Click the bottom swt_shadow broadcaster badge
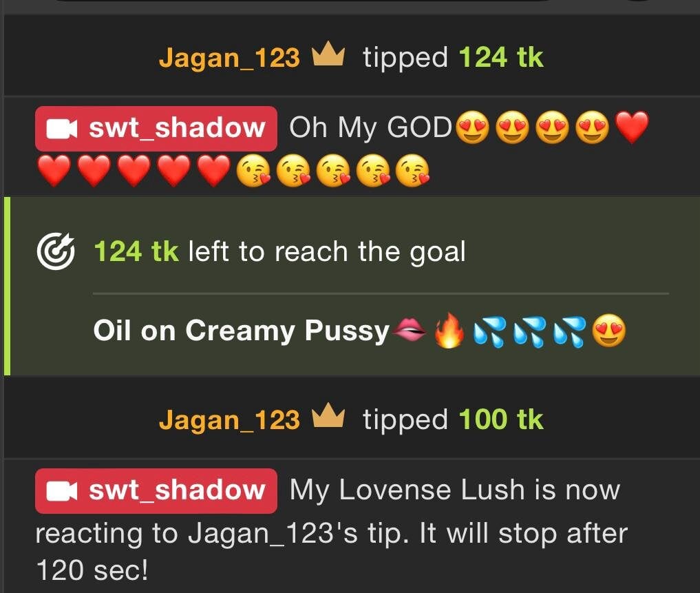Viewport: 700px width, 593px height. (x=156, y=491)
